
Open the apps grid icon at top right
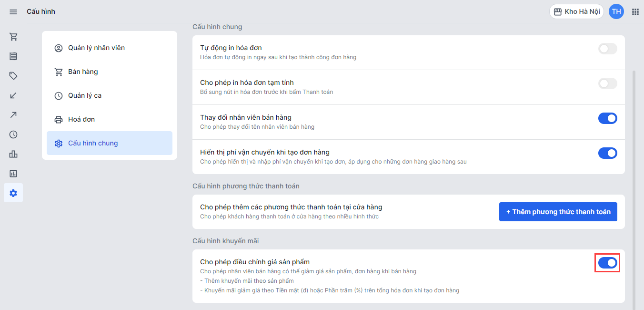635,11
